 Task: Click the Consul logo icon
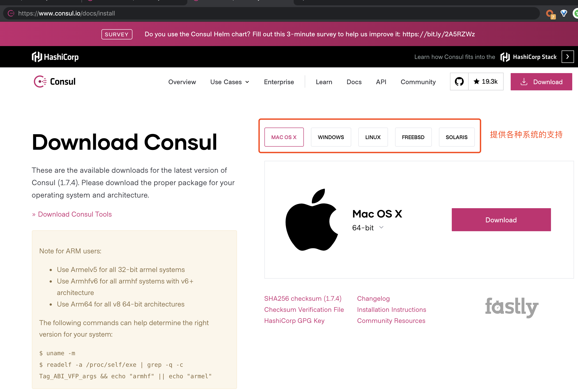coord(40,82)
